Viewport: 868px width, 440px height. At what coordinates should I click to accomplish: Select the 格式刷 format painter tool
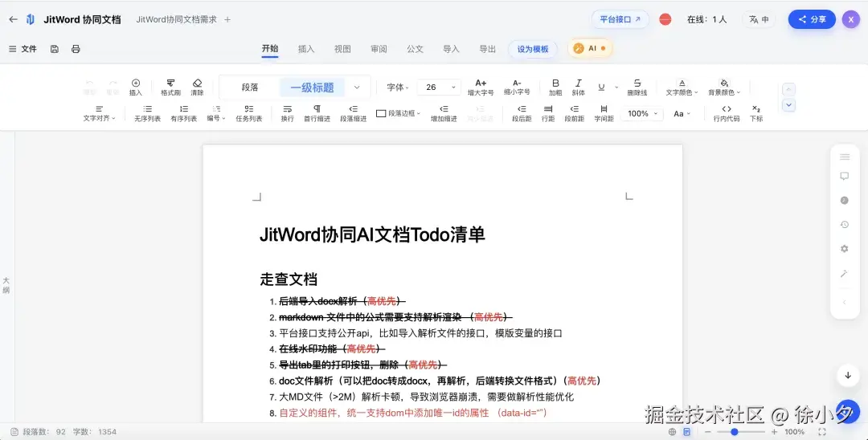point(170,87)
